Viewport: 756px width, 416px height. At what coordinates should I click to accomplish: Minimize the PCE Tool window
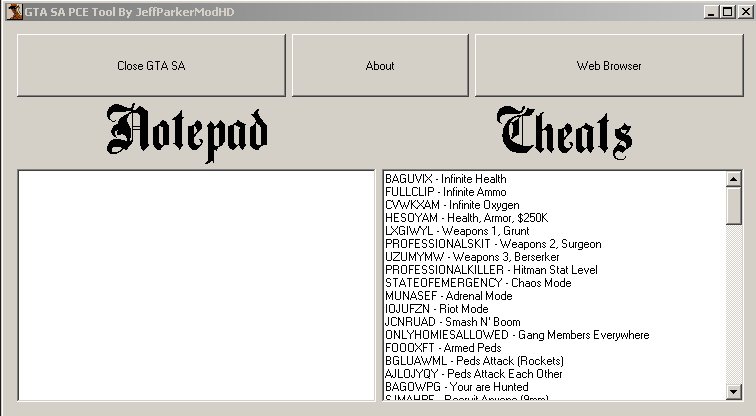[x=711, y=11]
